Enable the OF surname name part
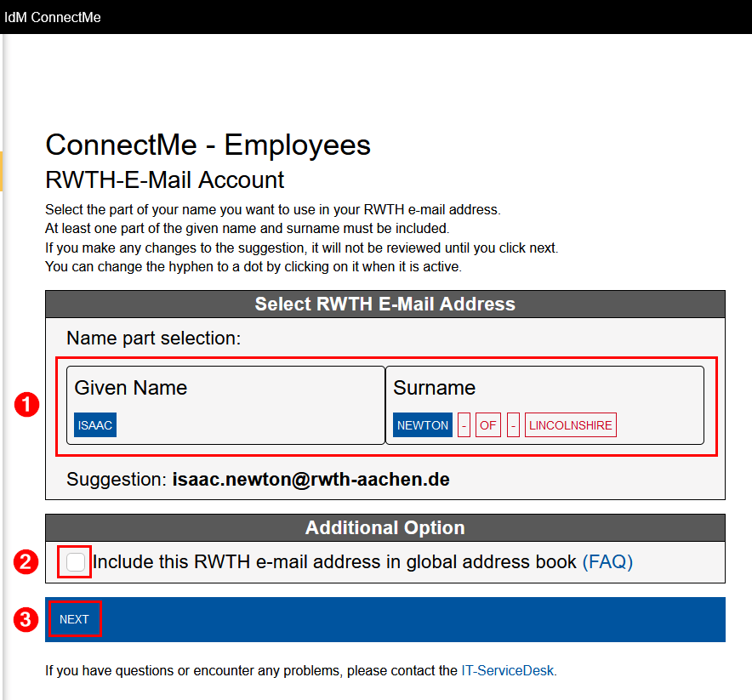This screenshot has width=752, height=700. point(487,424)
